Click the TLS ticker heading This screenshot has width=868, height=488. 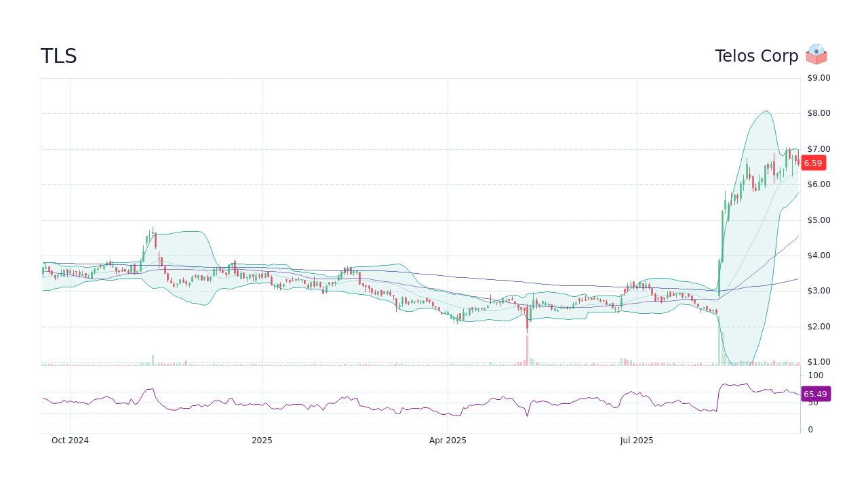click(x=58, y=56)
